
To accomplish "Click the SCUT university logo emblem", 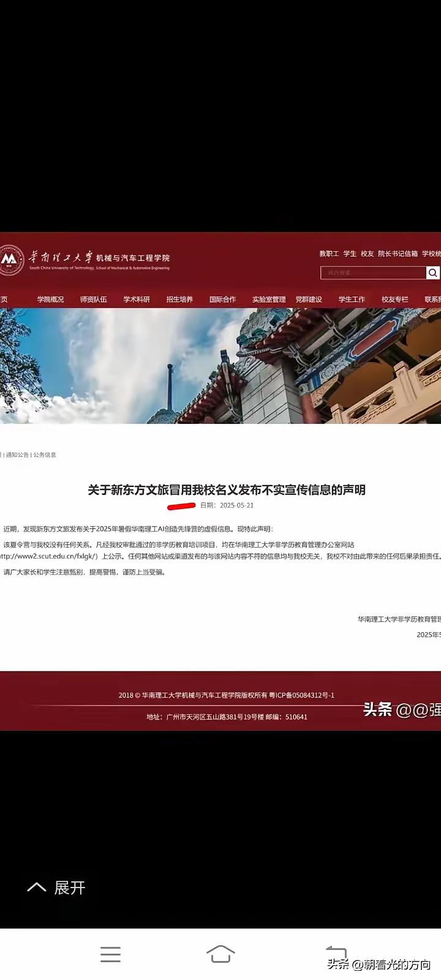I will coord(10,260).
